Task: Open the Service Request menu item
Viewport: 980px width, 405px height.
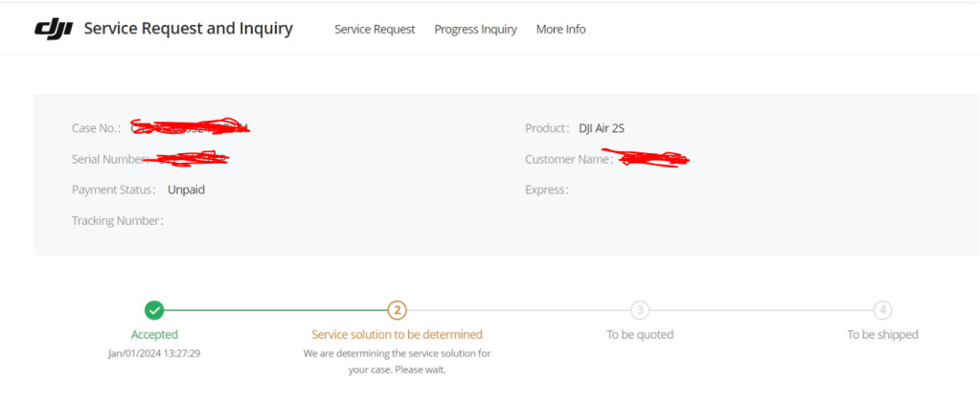Action: click(x=375, y=30)
